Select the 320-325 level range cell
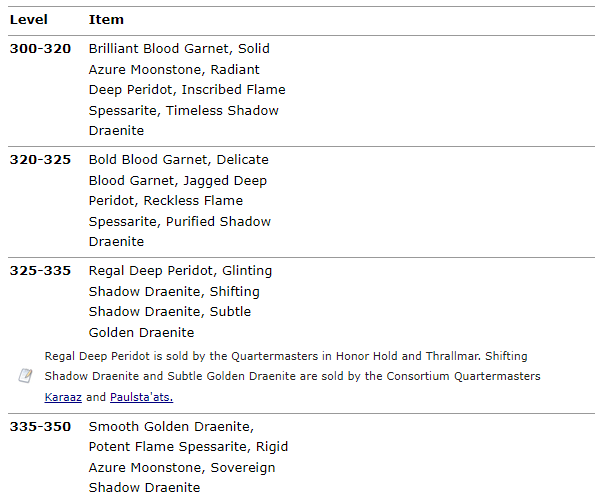This screenshot has height=500, width=609. (40, 159)
